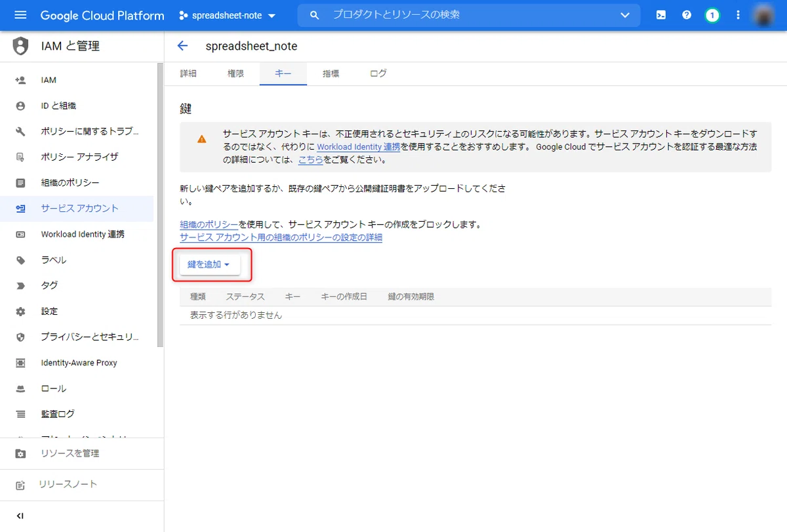The width and height of the screenshot is (787, 532).
Task: Click the magnifier search icon
Action: pyautogui.click(x=315, y=14)
